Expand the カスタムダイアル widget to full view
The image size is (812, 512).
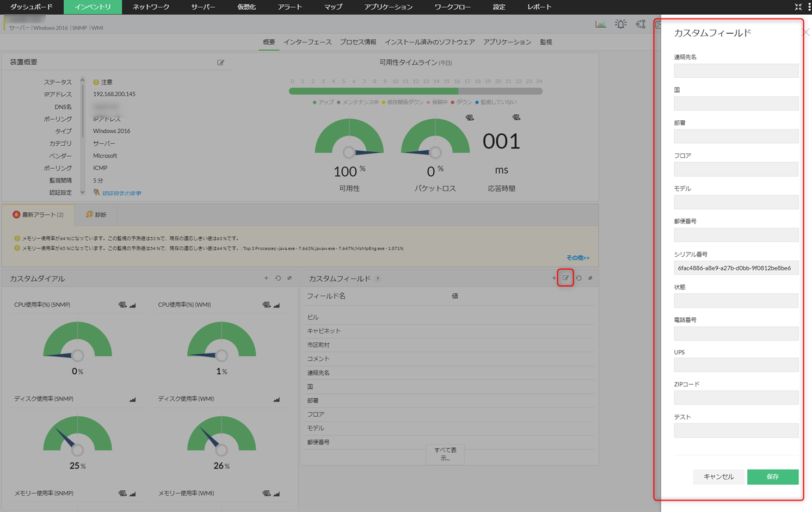290,278
